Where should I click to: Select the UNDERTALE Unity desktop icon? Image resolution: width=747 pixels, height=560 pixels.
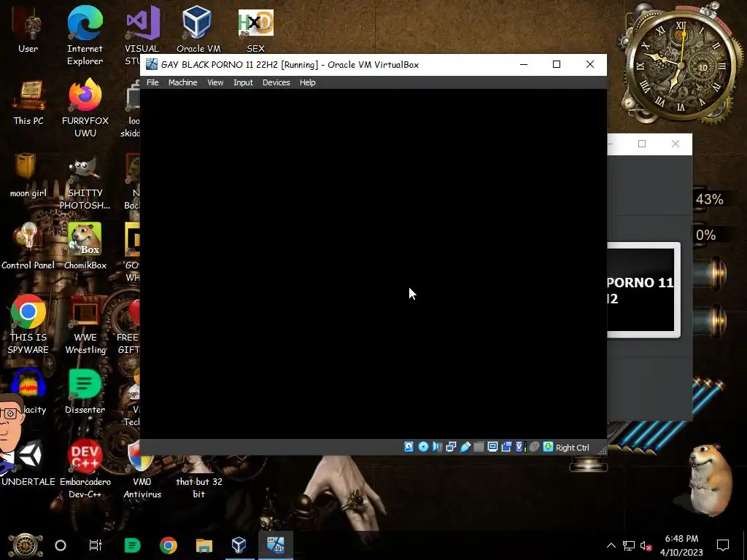tap(28, 464)
